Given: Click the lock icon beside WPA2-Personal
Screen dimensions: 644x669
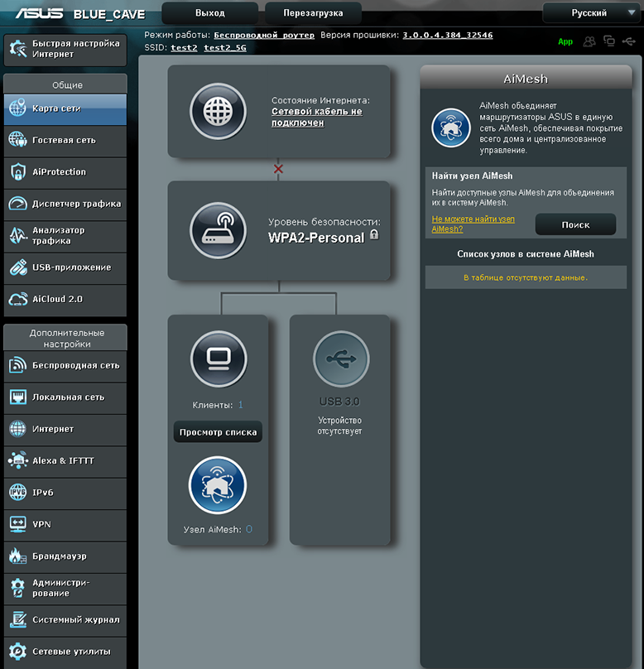Looking at the screenshot, I should [x=374, y=234].
